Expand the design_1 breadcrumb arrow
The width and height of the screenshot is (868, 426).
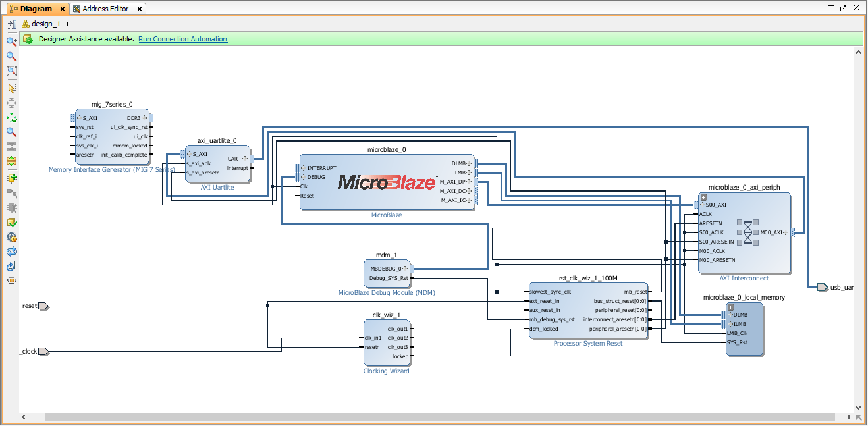(68, 24)
